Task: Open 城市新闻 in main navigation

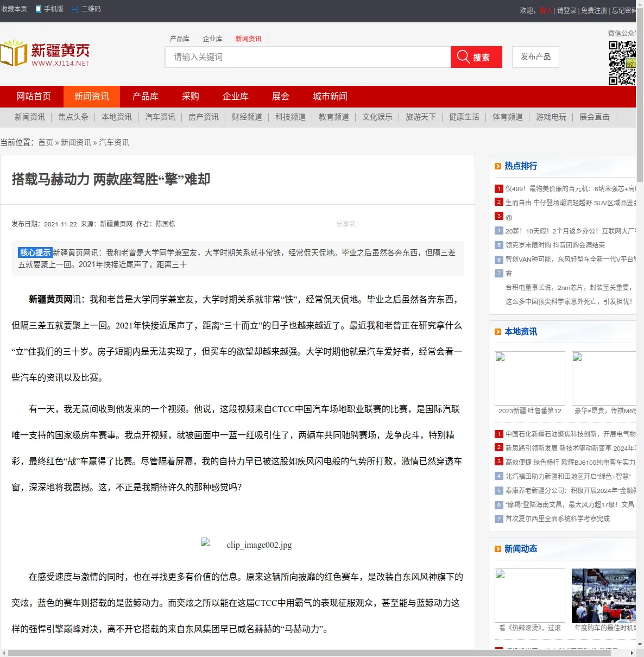Action: tap(330, 97)
